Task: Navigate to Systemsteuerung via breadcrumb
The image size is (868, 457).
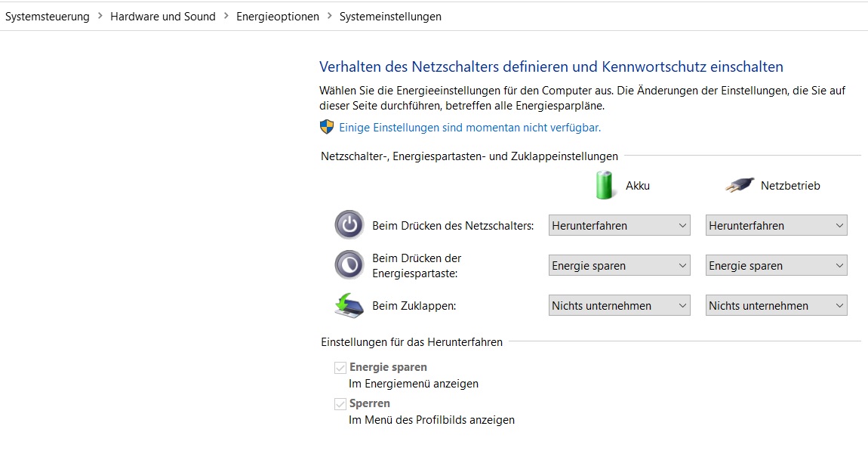Action: click(48, 15)
